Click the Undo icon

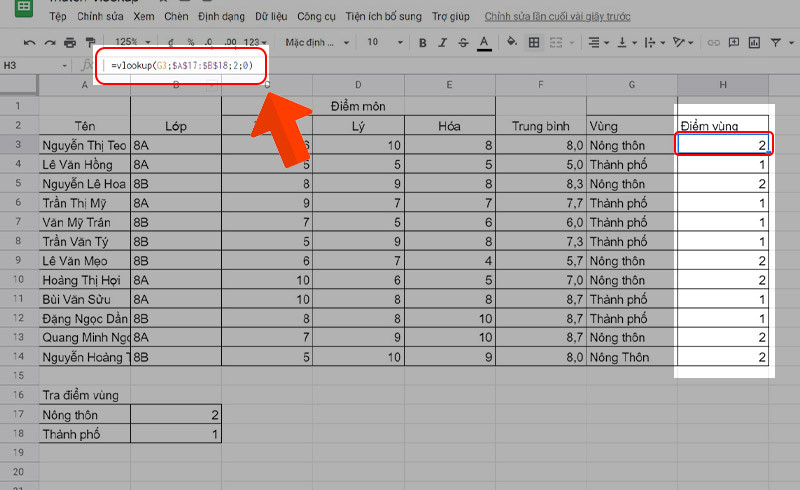30,43
